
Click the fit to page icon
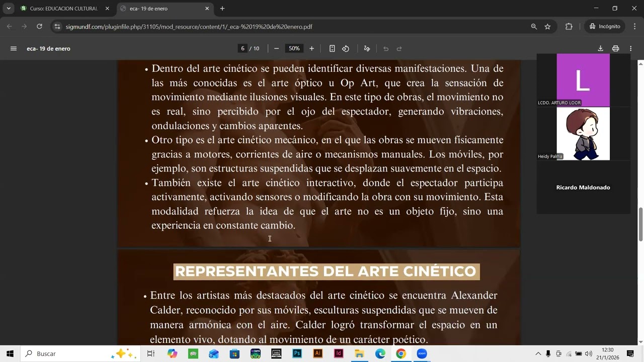pyautogui.click(x=332, y=49)
